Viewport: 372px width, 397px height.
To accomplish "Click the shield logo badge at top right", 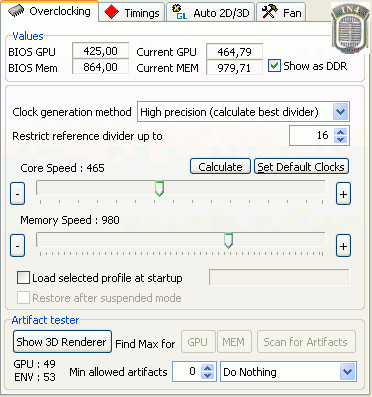I will tap(350, 28).
